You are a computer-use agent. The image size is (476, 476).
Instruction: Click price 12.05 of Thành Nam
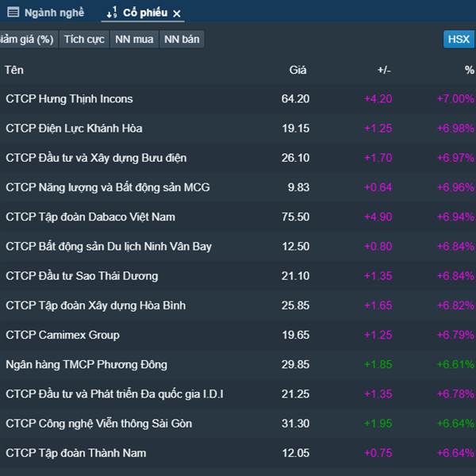click(x=296, y=453)
